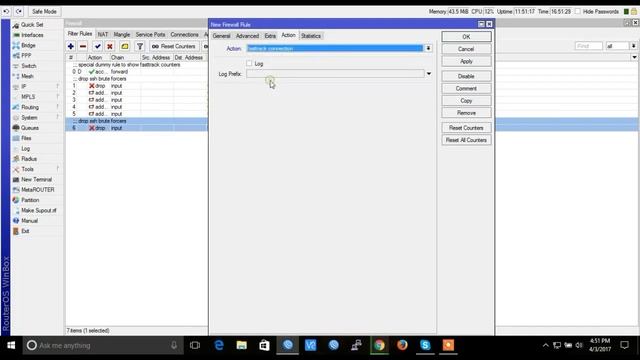This screenshot has width=640, height=360.
Task: Switch to Statistics tab in rule dialog
Action: click(x=311, y=36)
